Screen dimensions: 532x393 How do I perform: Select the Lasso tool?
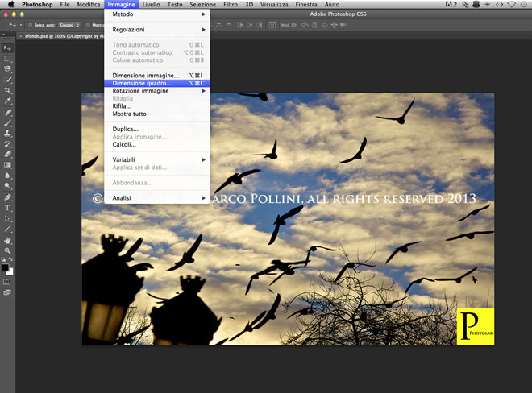point(7,69)
